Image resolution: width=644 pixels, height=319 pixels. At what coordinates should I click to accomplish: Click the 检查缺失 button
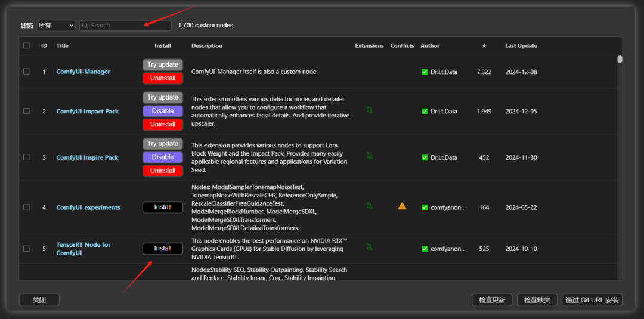click(x=537, y=300)
